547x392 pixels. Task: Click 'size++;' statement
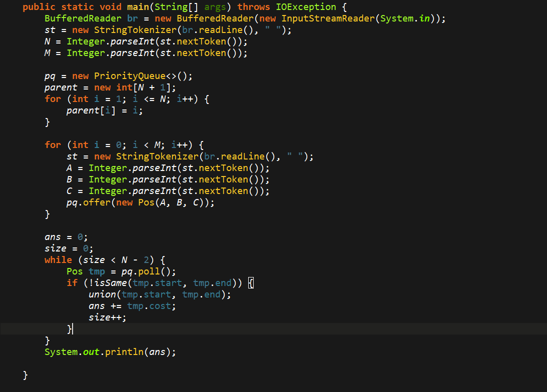(x=108, y=317)
